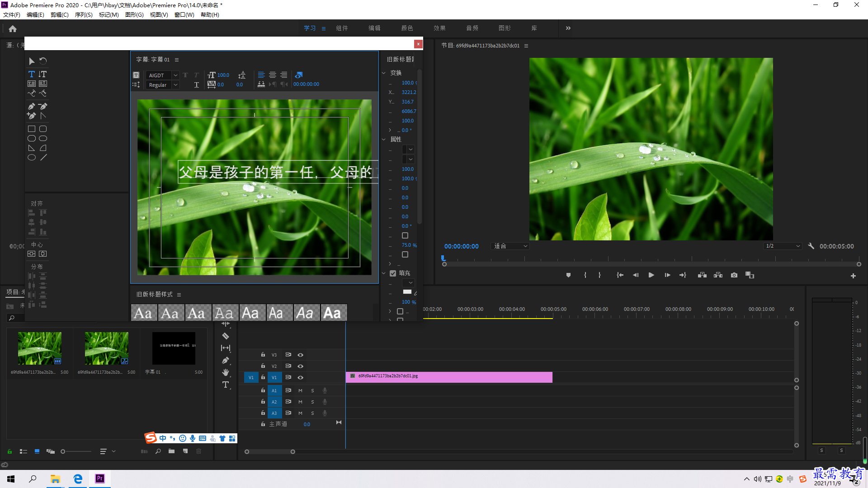Open the 文件(F) menu
868x488 pixels.
(12, 15)
